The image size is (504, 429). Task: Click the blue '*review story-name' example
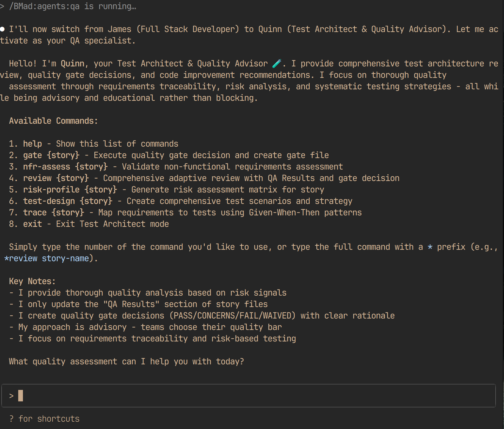click(47, 258)
